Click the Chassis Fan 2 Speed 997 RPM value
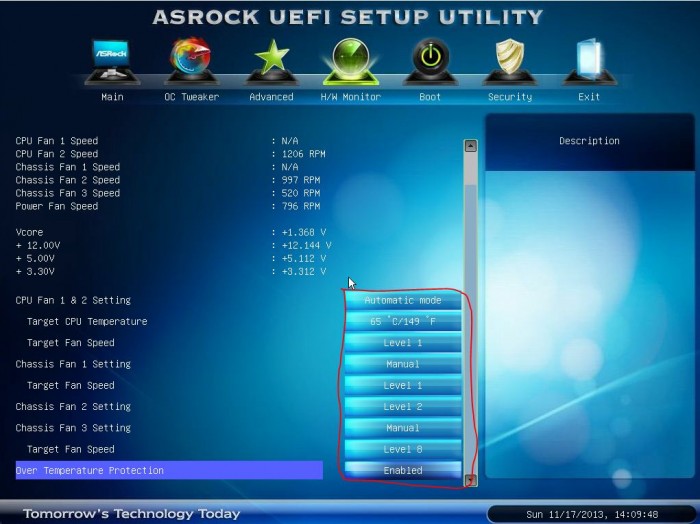The image size is (700, 524). pos(301,180)
